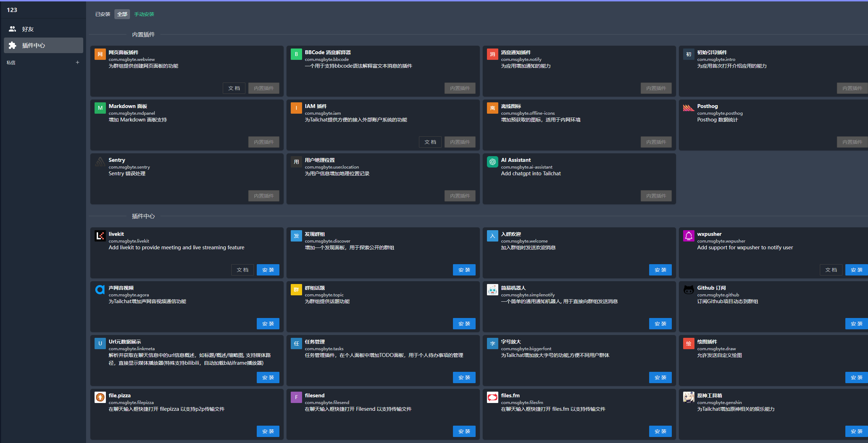Click the file.pizza plugin icon

tap(100, 397)
